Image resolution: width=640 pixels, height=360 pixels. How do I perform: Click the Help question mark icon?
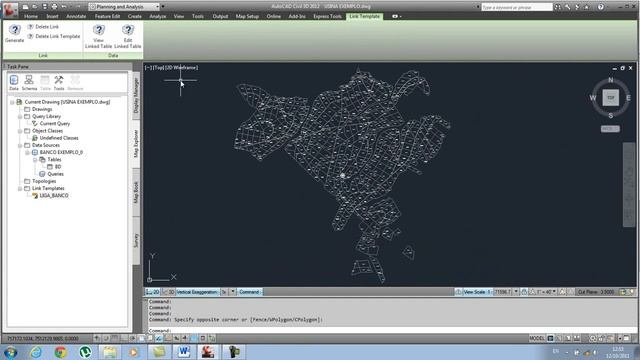click(x=601, y=7)
